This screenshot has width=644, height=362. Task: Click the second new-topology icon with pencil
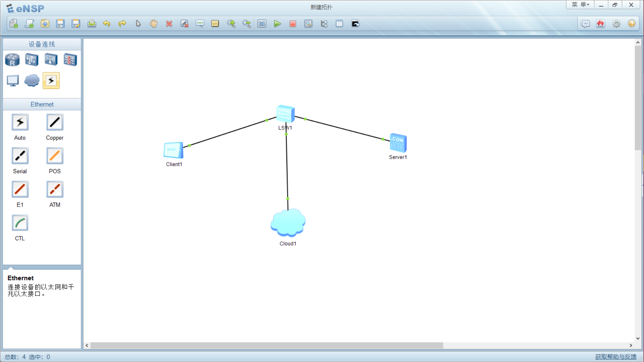(x=30, y=24)
